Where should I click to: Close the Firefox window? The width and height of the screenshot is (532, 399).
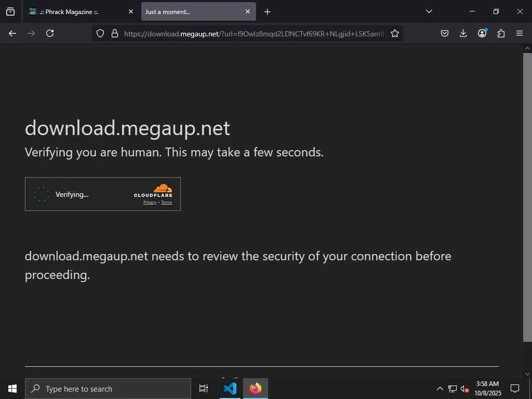pos(520,11)
